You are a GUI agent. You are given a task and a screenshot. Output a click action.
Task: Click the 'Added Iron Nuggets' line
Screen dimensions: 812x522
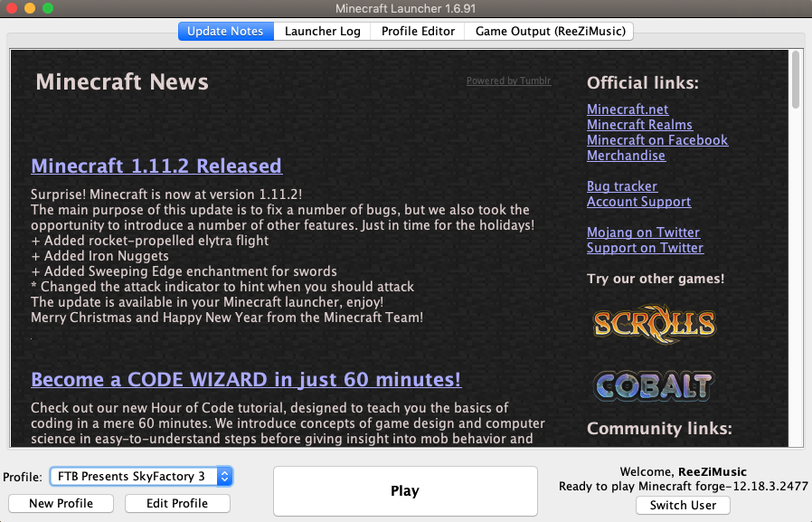(x=100, y=256)
